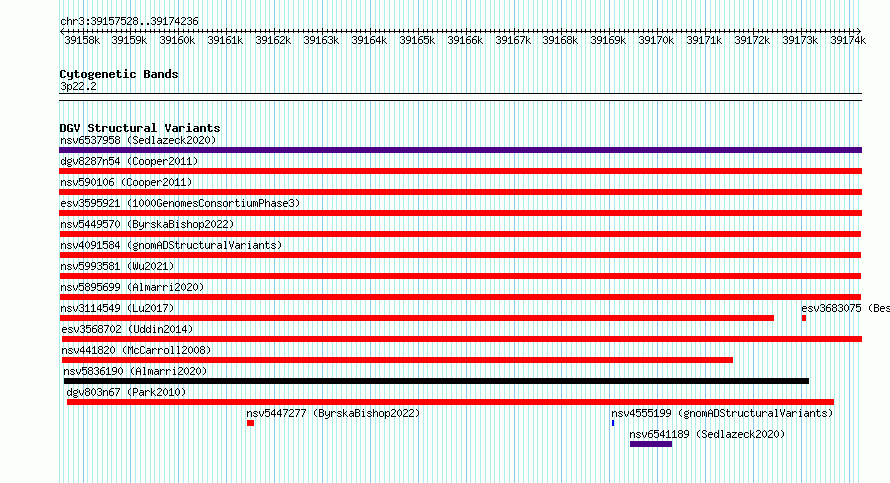Select the purple nsv6541189 (Sedlazeck2020) bar
This screenshot has width=890, height=483.
tap(651, 444)
